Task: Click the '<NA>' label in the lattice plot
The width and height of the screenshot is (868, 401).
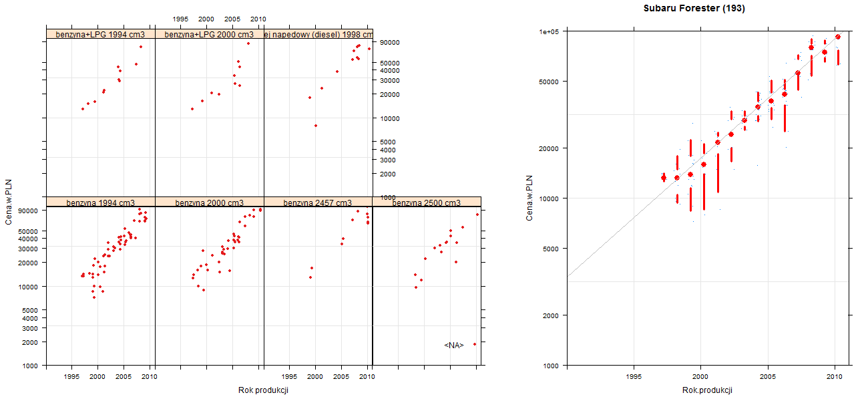Action: click(x=454, y=346)
